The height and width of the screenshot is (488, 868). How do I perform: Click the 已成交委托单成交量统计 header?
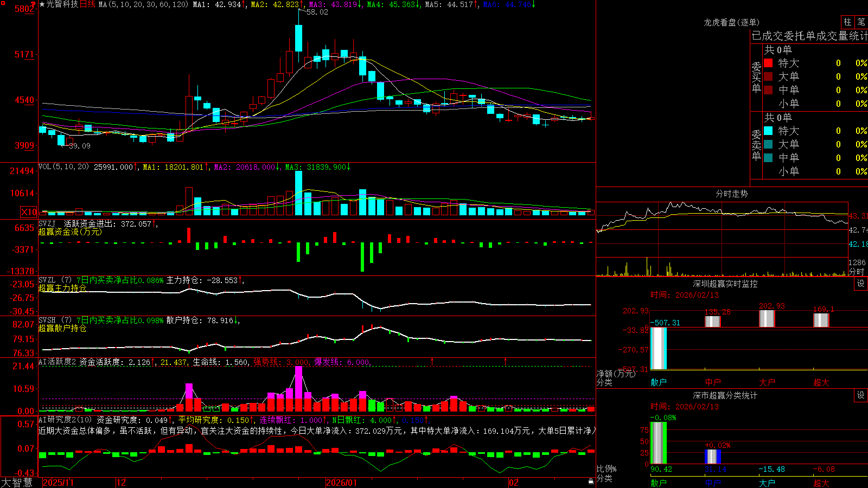pos(809,36)
